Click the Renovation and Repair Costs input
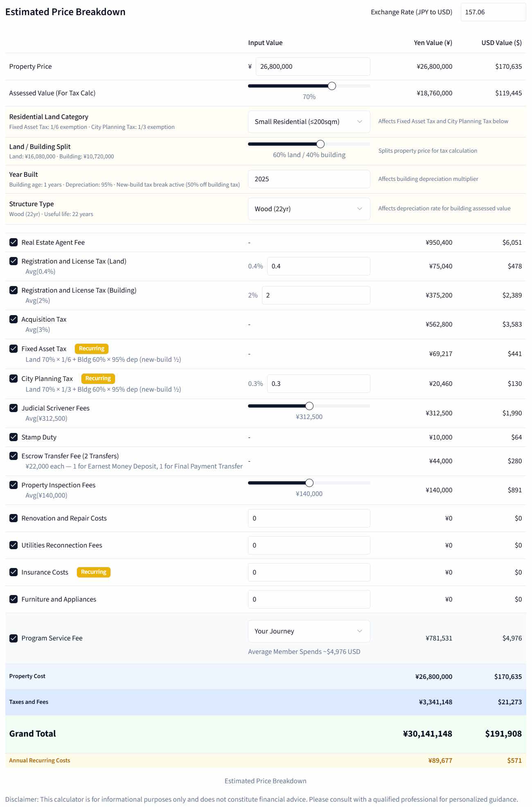 [309, 518]
